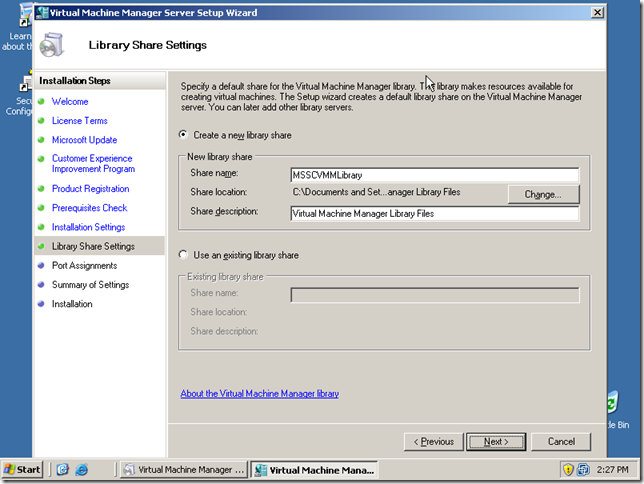Click the Change... share location button
Viewport: 644px width, 484px height.
coord(543,194)
